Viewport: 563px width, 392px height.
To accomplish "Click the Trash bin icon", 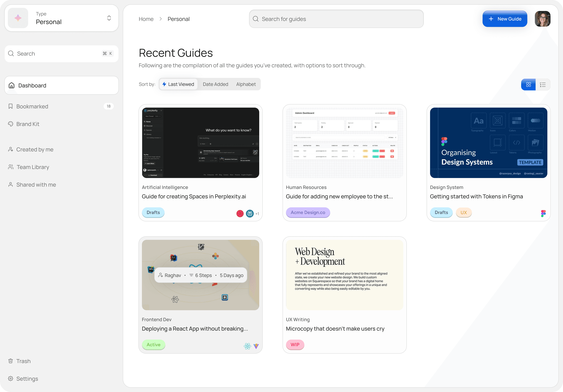I will 11,361.
